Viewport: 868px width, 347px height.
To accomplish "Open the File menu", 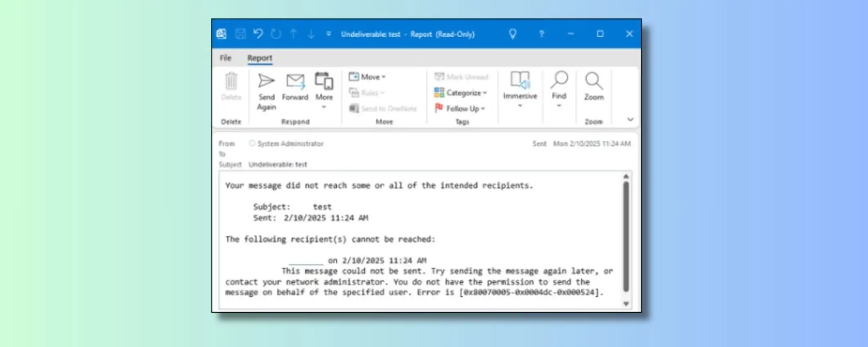I will coord(225,58).
